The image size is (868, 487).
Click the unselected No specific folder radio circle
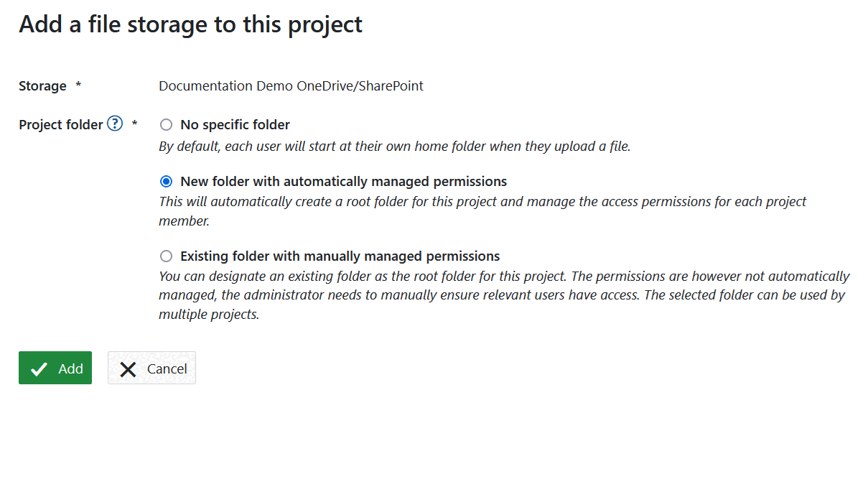(166, 124)
